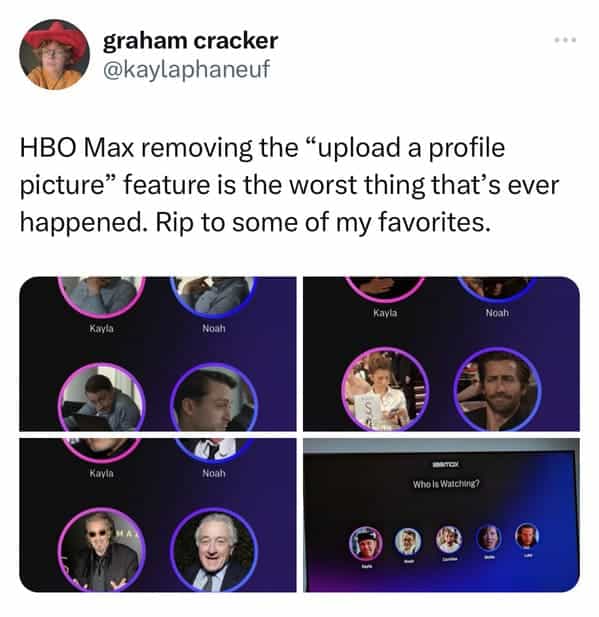Visit the @kaylaphaneuf handle link
Screen dimensions: 599x617
(x=186, y=69)
